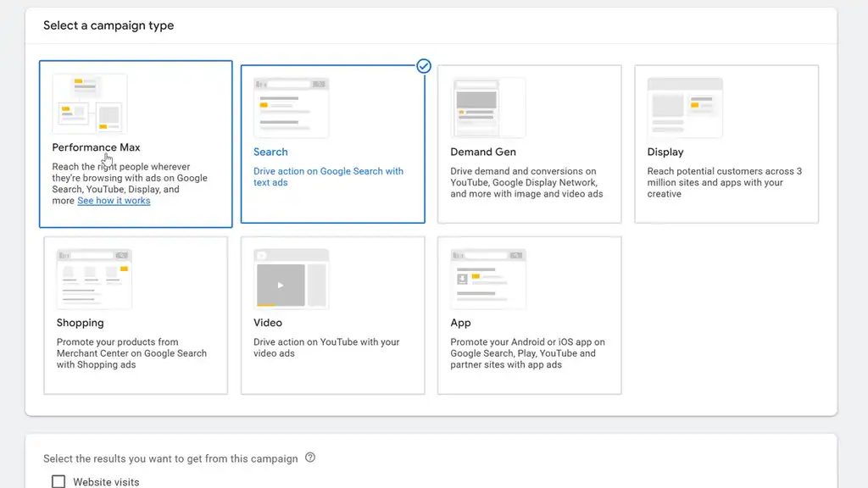
Task: Open the See how it works link
Action: tap(114, 200)
